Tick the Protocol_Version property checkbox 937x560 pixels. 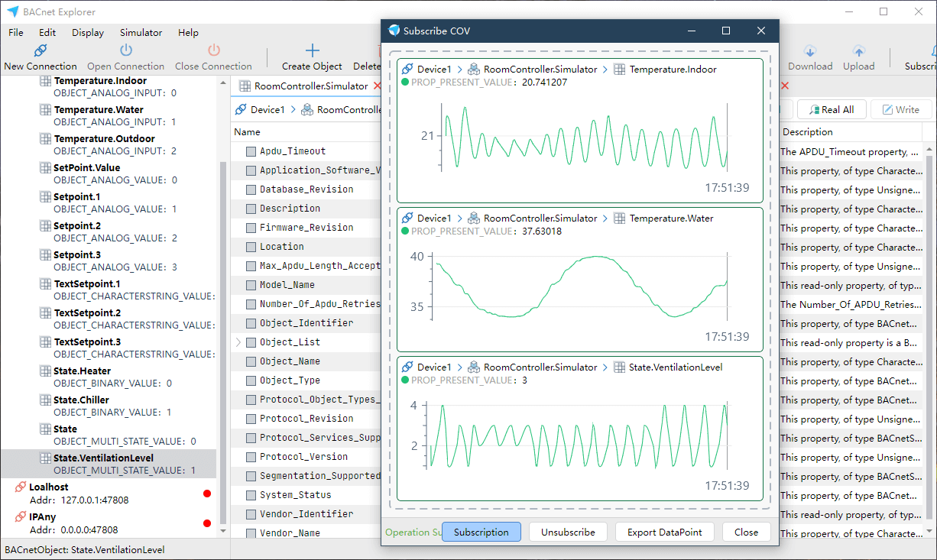click(x=251, y=457)
